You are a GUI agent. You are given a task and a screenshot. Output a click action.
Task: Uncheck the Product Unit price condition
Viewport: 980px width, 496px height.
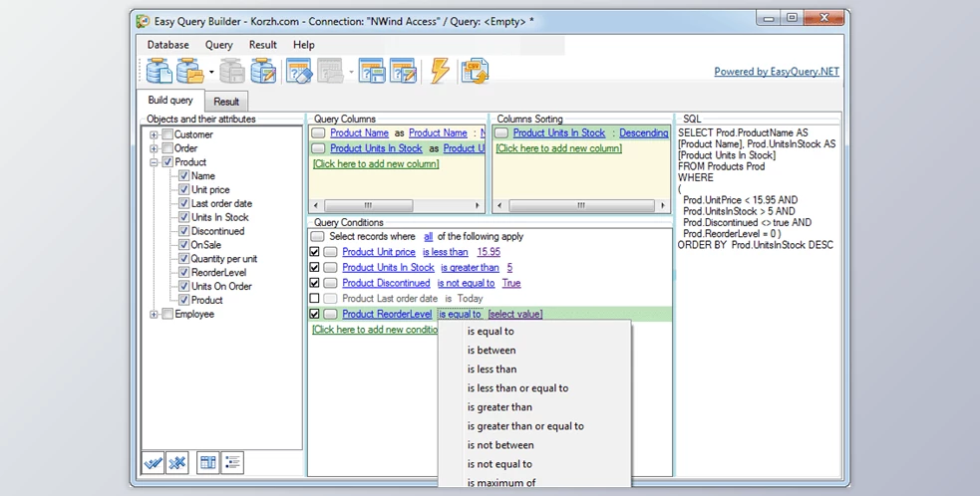(314, 252)
